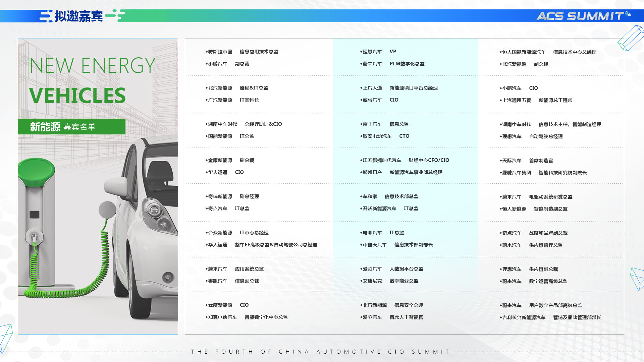Click 江苏御捷时代汽车 财经中心CFO/CIO entry
This screenshot has height=362, width=644.
click(x=405, y=160)
